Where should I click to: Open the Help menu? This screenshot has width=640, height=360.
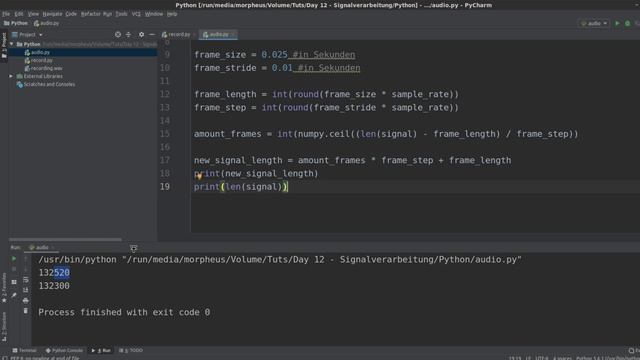tap(172, 14)
